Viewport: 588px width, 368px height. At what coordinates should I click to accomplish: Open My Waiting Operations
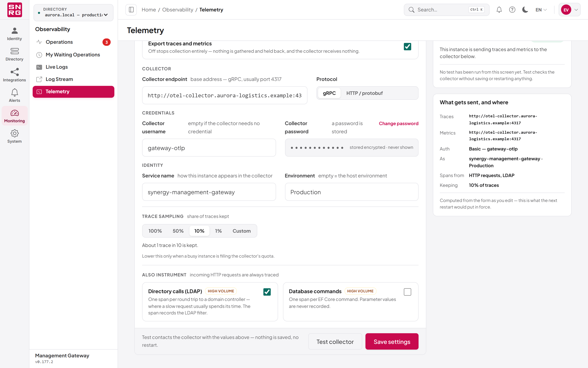point(73,55)
